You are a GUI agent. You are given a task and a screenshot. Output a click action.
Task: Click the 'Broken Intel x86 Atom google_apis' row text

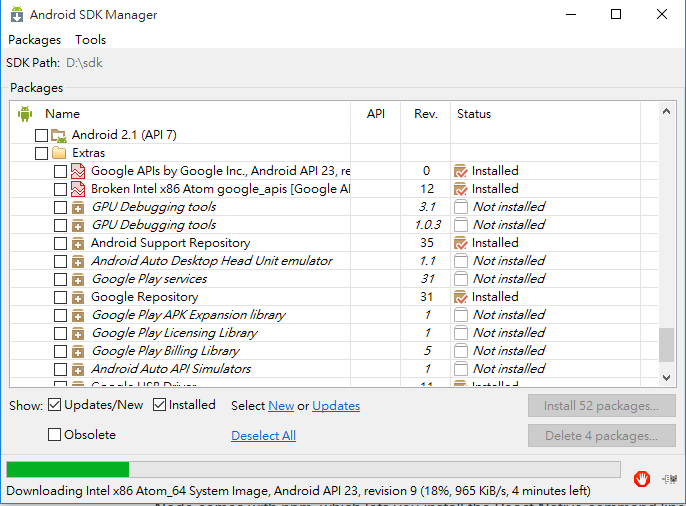pyautogui.click(x=220, y=189)
